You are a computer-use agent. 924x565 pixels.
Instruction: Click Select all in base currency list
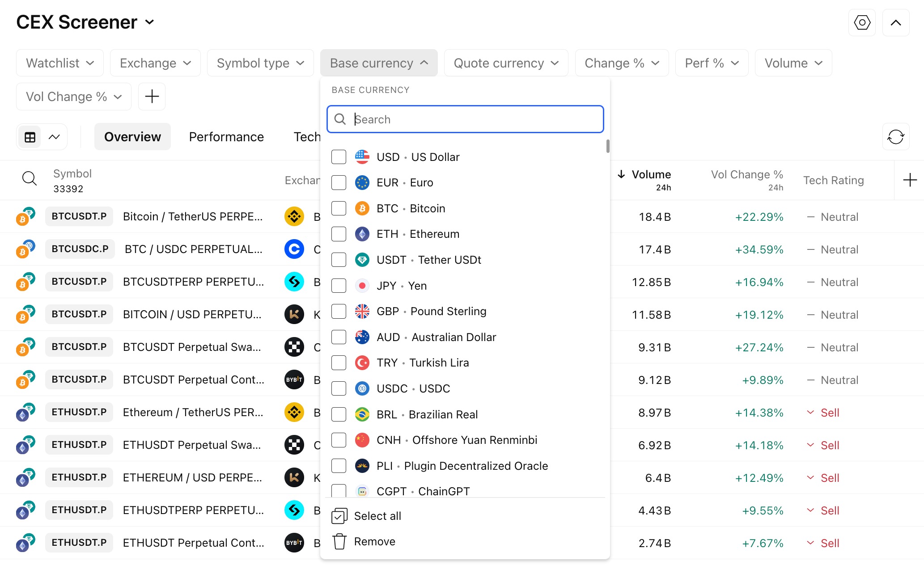point(377,516)
